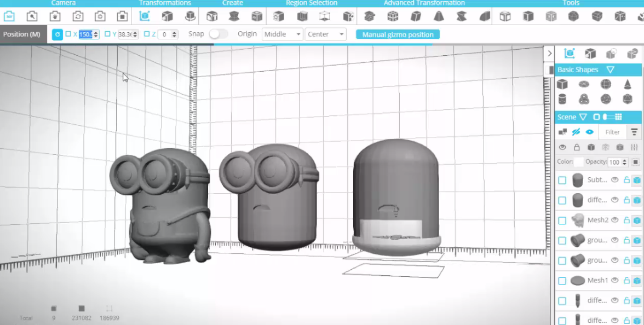Viewport: 644px width, 325px height.
Task: Open the Region Selection group label
Action: [x=311, y=3]
